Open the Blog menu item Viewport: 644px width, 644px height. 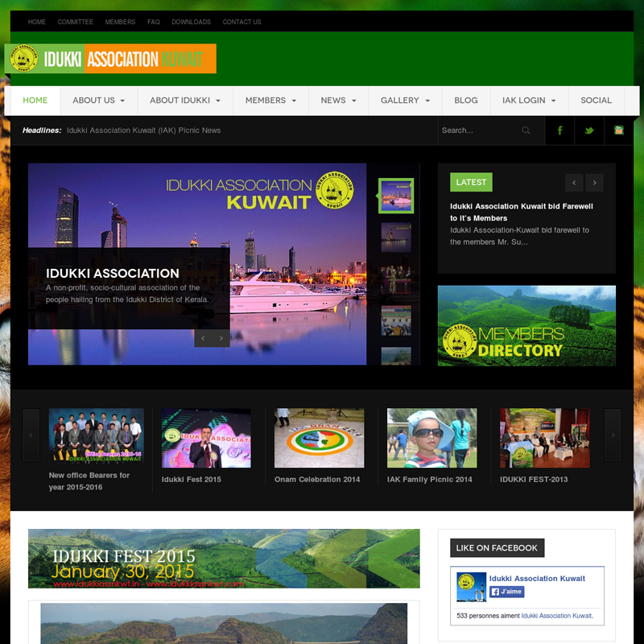(466, 100)
